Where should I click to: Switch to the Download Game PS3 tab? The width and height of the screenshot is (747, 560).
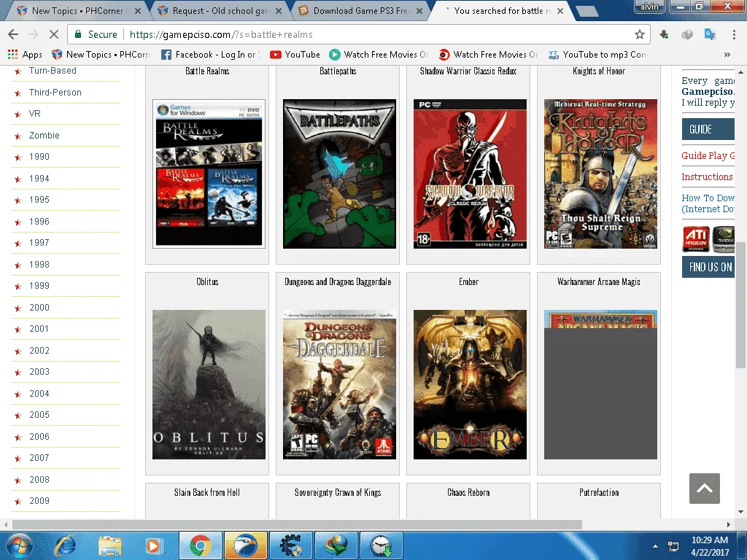point(360,10)
